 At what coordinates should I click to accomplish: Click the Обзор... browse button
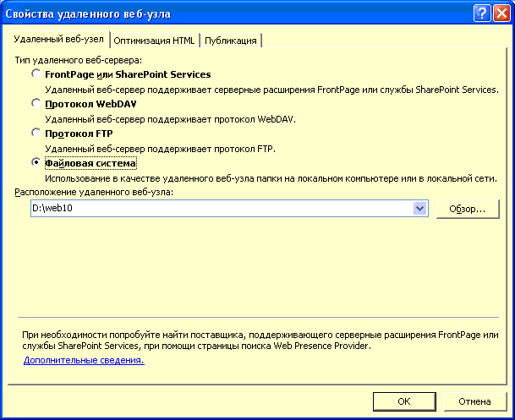point(468,209)
